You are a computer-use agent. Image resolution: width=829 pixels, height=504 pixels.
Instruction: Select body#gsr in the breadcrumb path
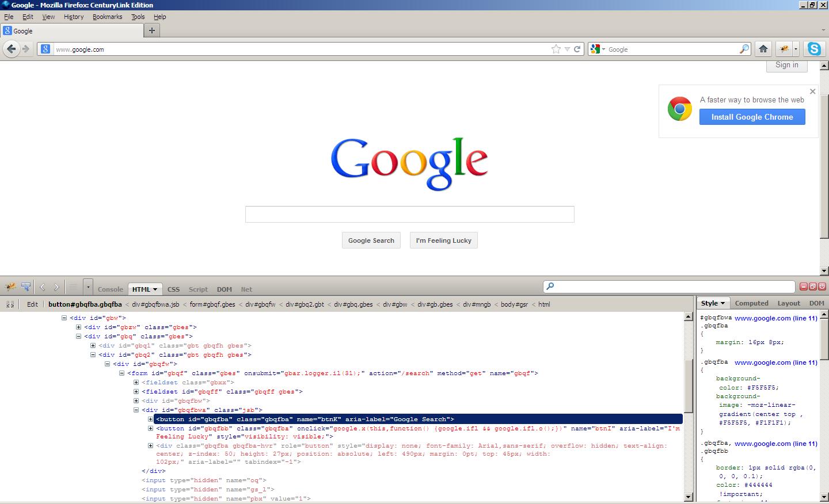(x=514, y=304)
